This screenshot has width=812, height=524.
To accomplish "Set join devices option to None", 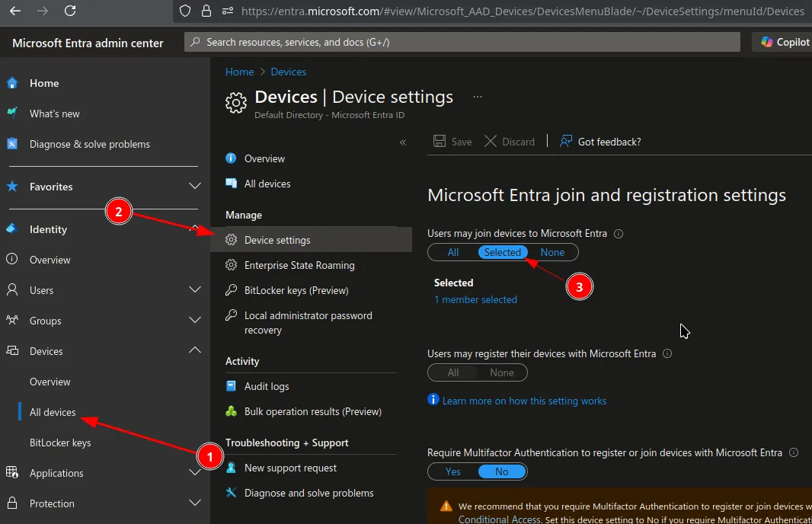I will click(552, 252).
